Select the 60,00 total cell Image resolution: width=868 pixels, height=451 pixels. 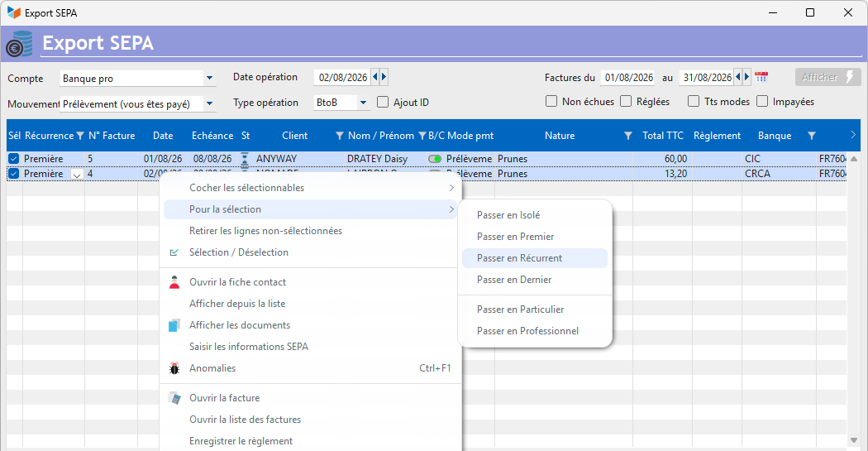click(x=662, y=159)
